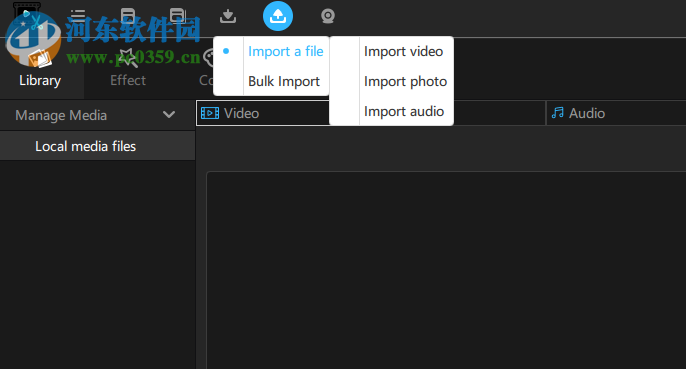The image size is (686, 369).
Task: Click the webcam record icon
Action: coord(328,16)
